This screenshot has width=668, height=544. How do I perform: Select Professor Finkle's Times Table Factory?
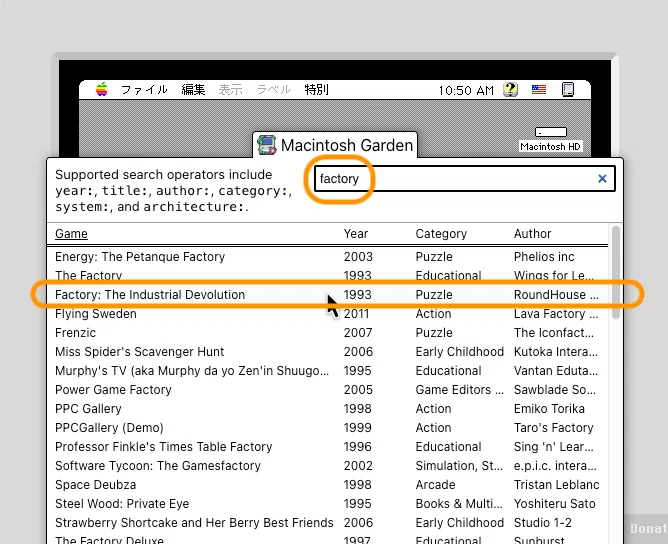coord(327,446)
